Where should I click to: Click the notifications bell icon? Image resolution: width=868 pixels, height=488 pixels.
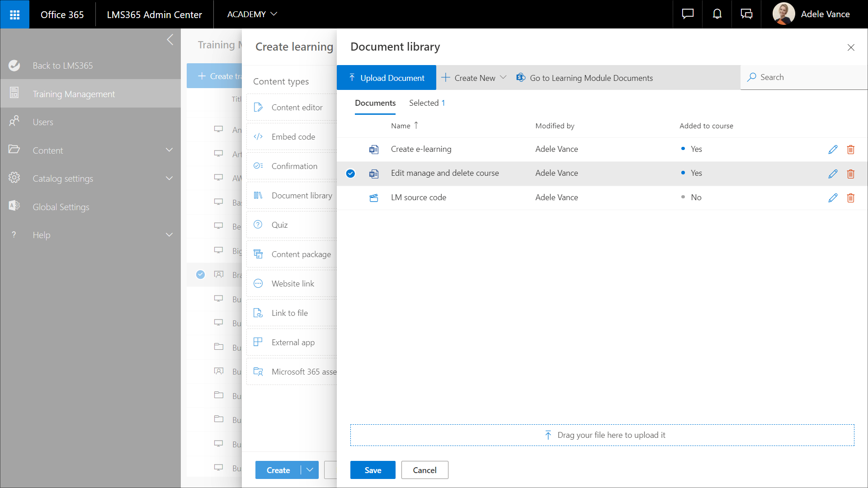click(717, 14)
